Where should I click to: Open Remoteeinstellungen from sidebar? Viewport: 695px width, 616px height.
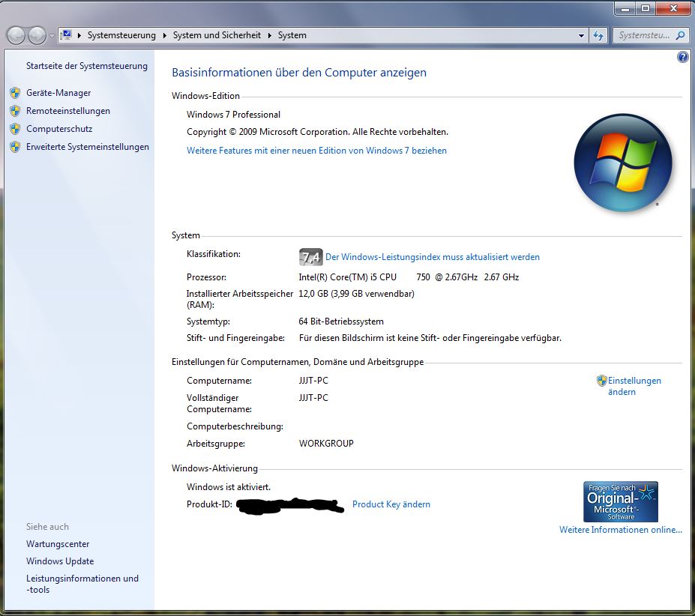coord(68,111)
